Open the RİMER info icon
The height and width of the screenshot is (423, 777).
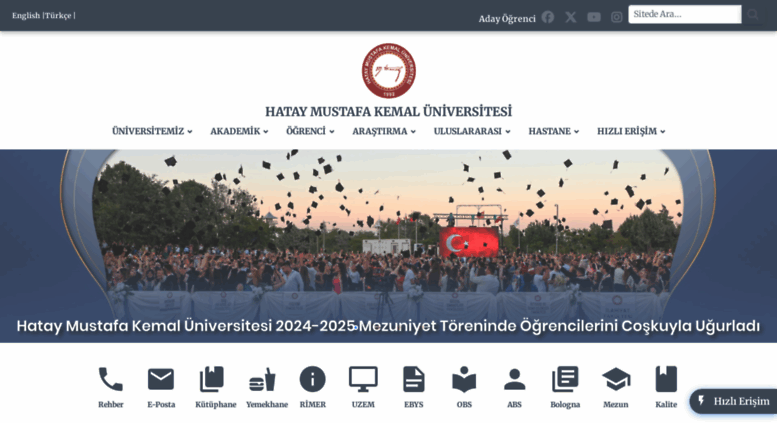tap(313, 380)
